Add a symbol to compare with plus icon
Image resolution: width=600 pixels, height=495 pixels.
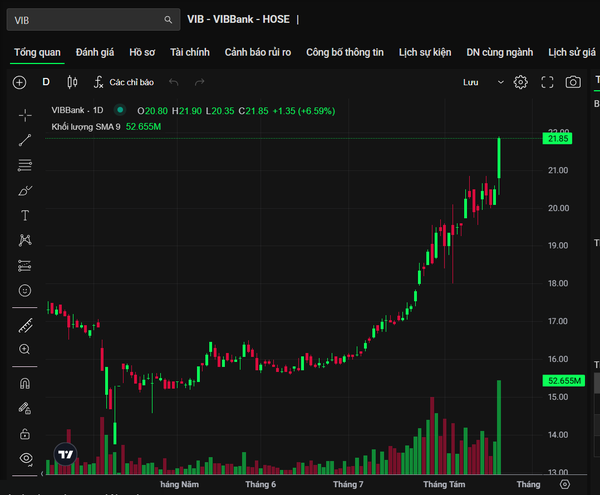pyautogui.click(x=20, y=82)
